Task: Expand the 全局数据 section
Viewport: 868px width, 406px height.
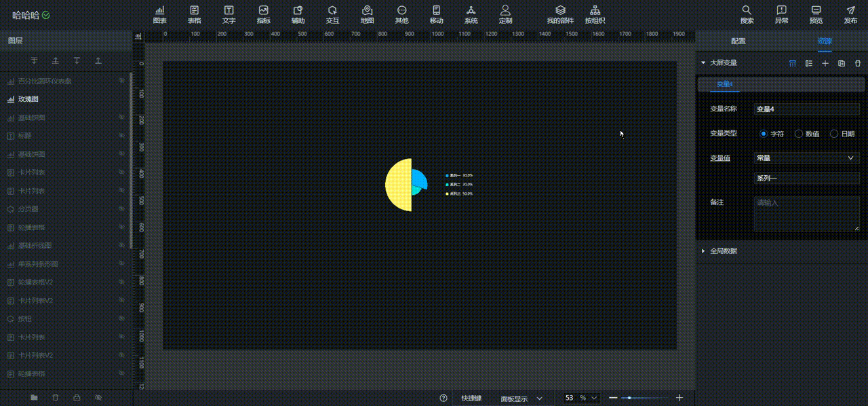Action: [703, 251]
